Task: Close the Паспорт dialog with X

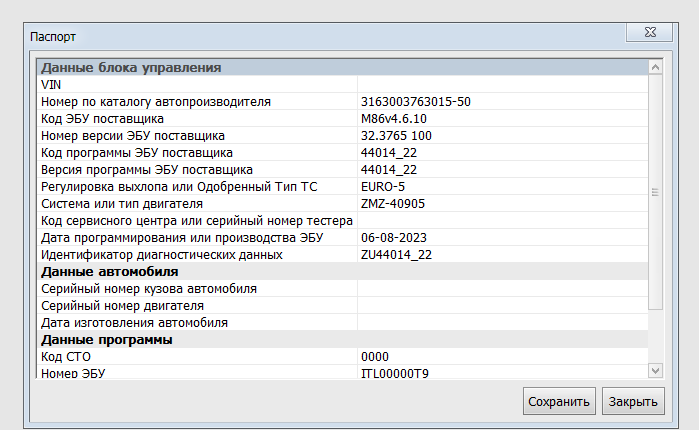Action: tap(649, 32)
